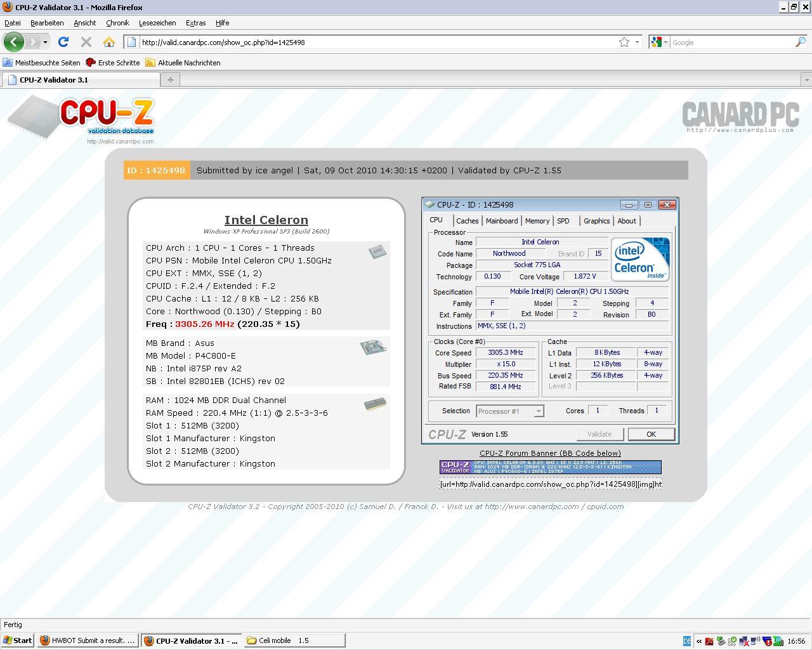Click the CPU-Z Forum Banner link

click(550, 453)
